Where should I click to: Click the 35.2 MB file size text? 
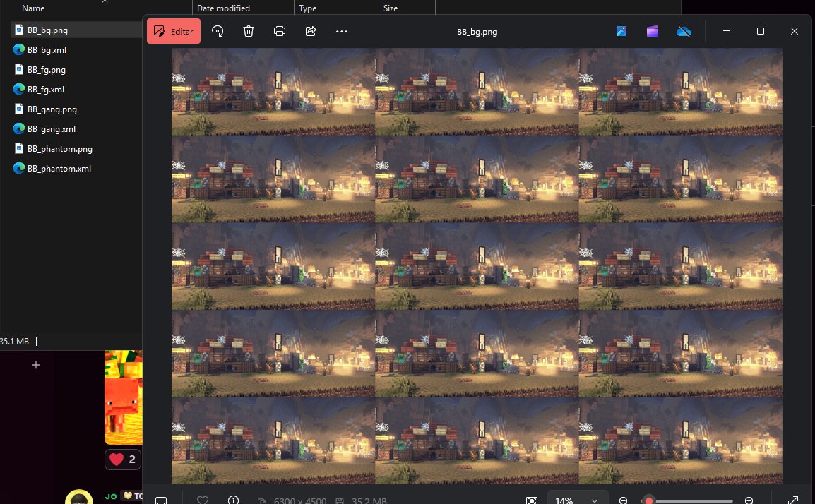pyautogui.click(x=369, y=501)
